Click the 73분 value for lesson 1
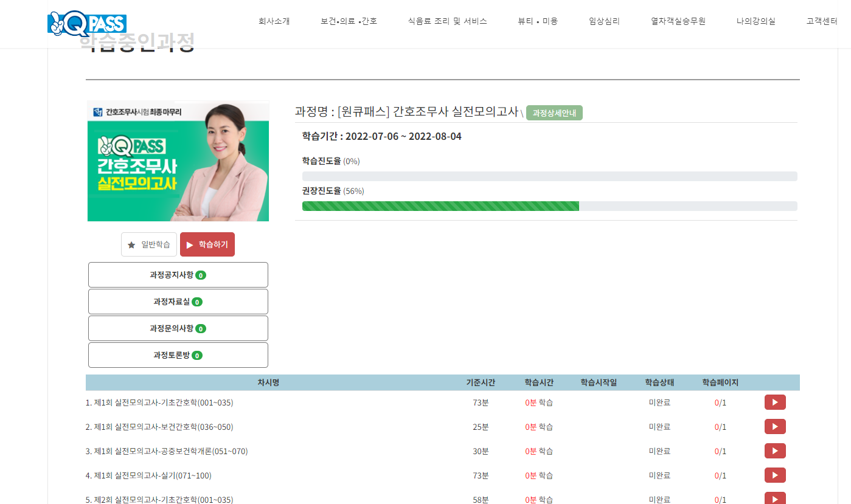This screenshot has height=504, width=851. (x=481, y=402)
